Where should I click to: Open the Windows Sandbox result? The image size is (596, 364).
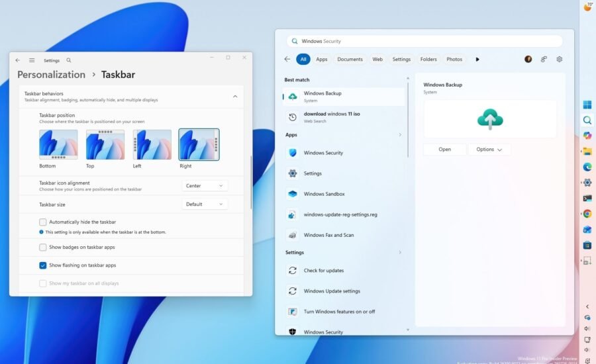[344, 194]
